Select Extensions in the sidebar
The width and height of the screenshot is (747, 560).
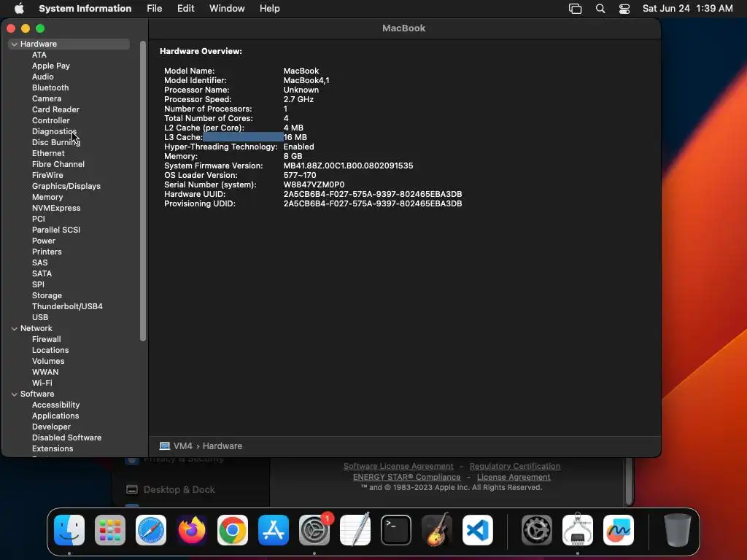pyautogui.click(x=53, y=449)
